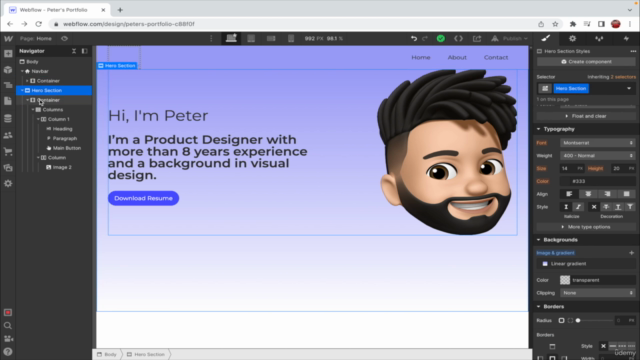Collapse the Navbar tree item
640x360 pixels.
(x=22, y=71)
